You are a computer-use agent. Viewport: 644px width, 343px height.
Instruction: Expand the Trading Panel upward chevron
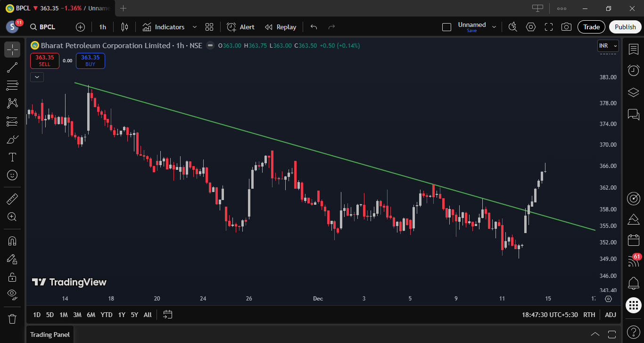click(x=595, y=335)
